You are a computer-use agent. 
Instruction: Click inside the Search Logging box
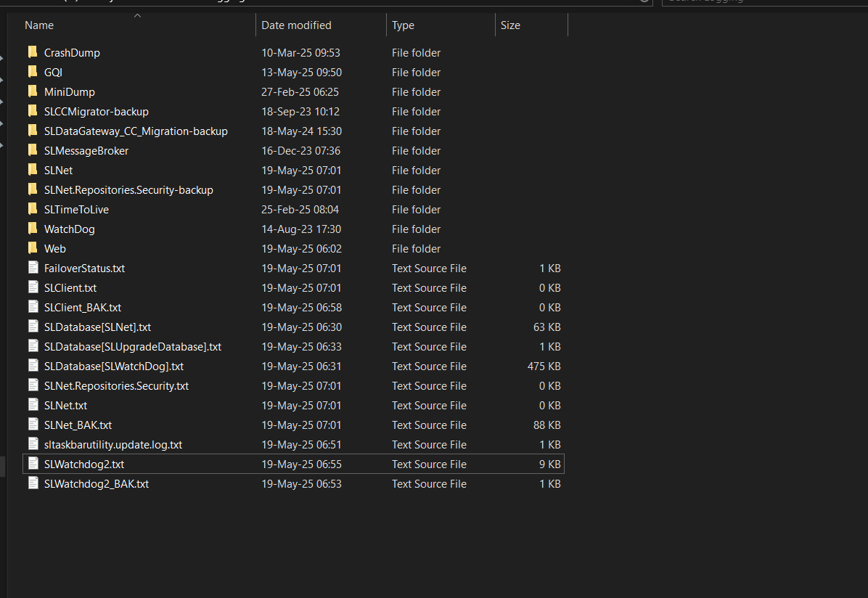pyautogui.click(x=762, y=2)
